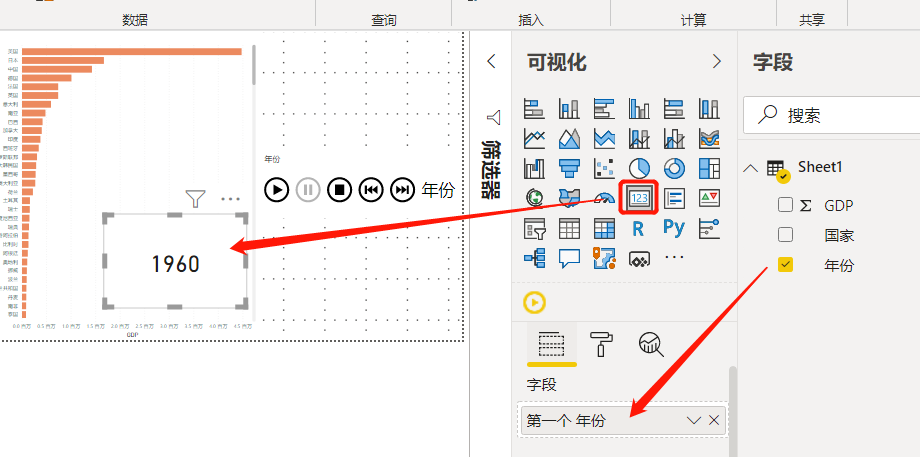
Task: Pick the R script visual
Action: pos(639,228)
